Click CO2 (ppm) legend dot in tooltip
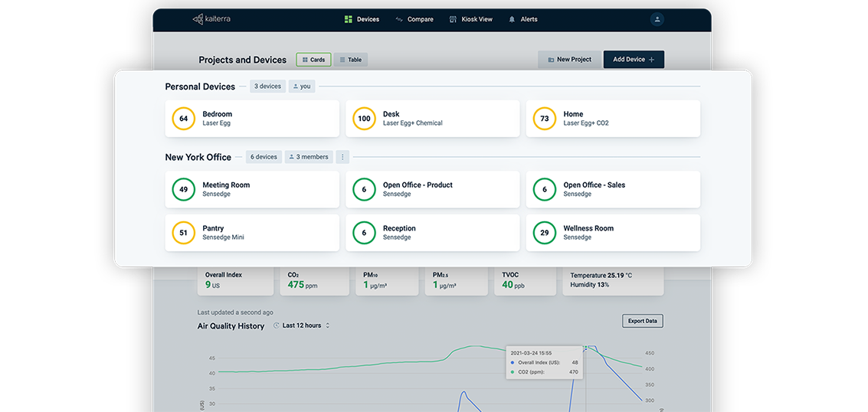 click(513, 372)
